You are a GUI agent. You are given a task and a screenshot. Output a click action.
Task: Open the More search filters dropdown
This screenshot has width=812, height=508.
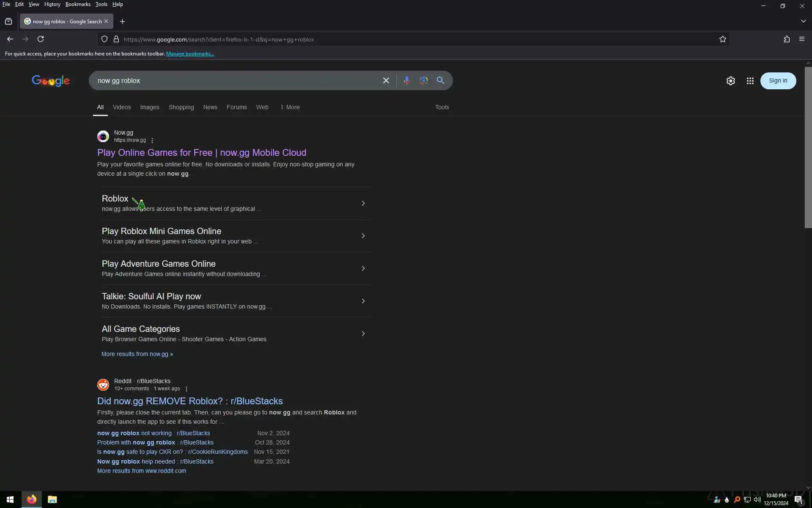click(x=290, y=108)
